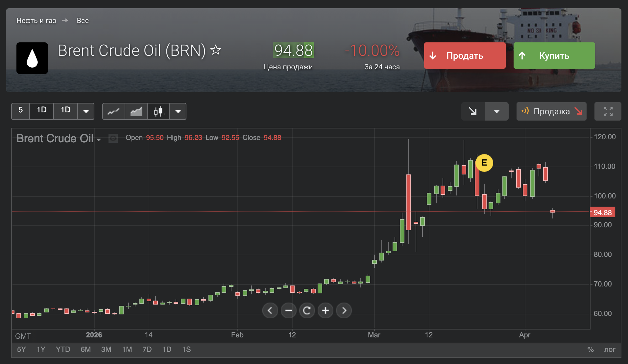Toggle chart legend visibility eye icon
This screenshot has width=628, height=364.
(x=113, y=138)
